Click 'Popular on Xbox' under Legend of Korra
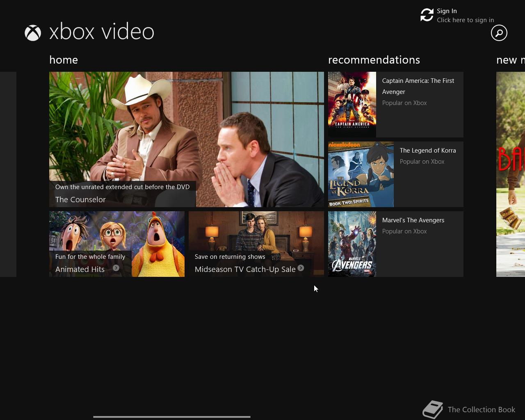This screenshot has width=525, height=420. 422,162
